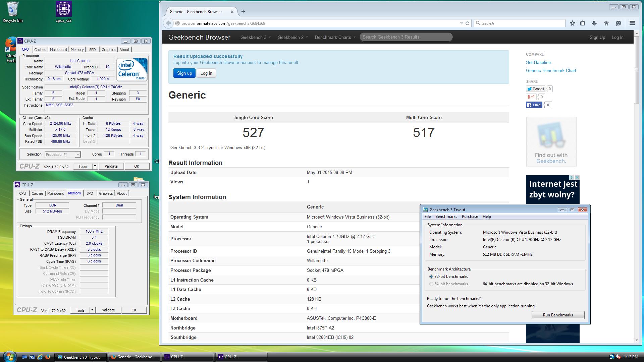Open the Firefox hamburger menu

pos(632,23)
